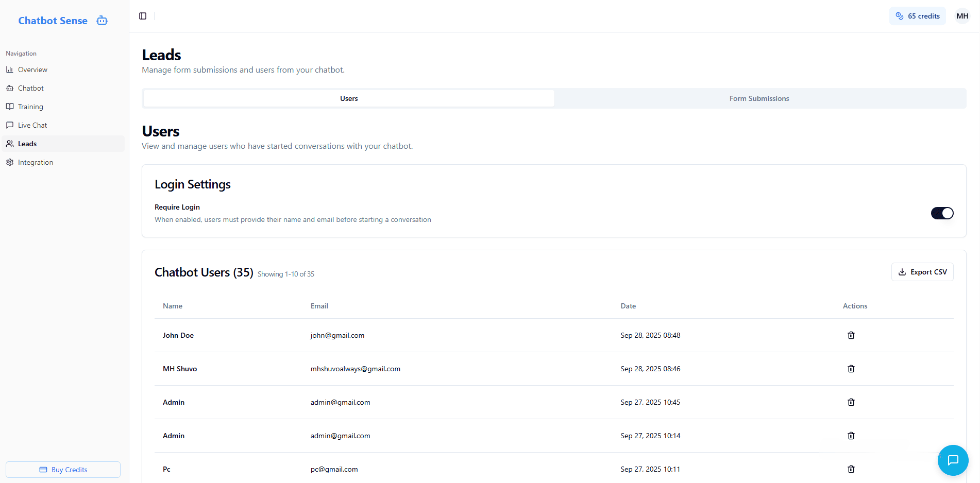Open Live Chat from the sidebar
Image resolution: width=980 pixels, height=483 pixels.
point(32,125)
